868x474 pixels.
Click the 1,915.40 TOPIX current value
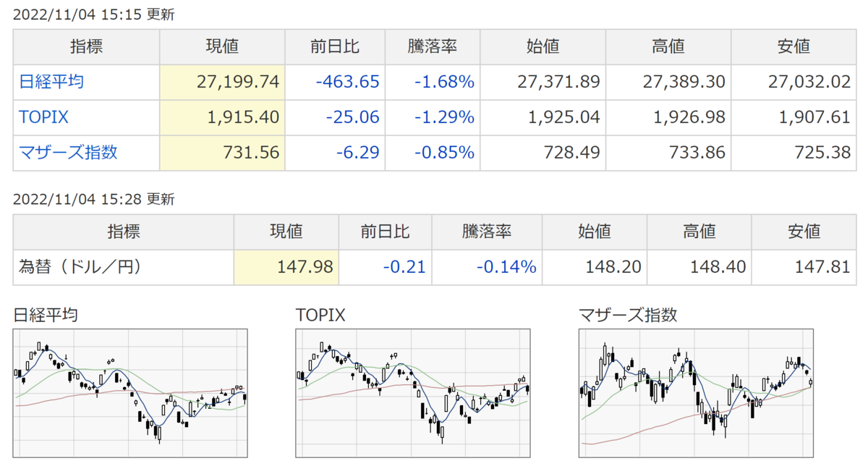coord(244,117)
